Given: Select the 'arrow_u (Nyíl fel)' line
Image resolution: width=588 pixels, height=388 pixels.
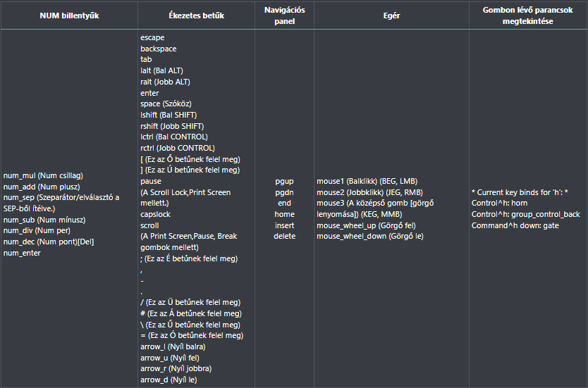Looking at the screenshot, I should 168,358.
